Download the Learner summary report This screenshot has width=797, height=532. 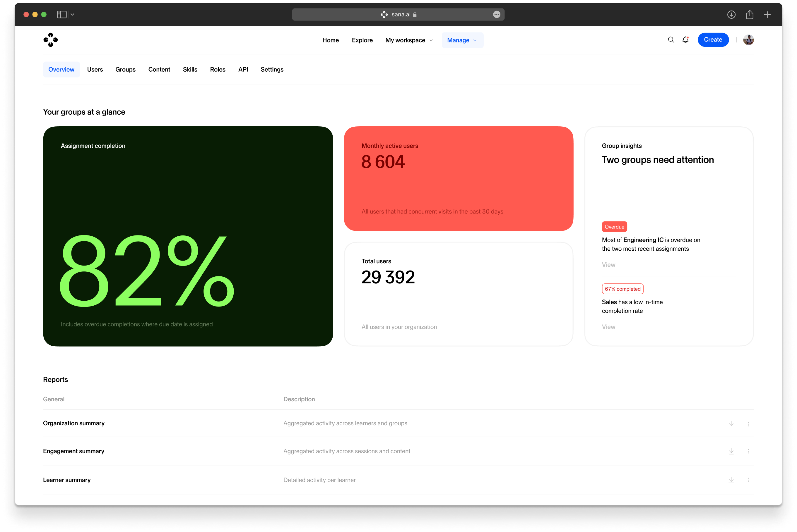[x=731, y=480]
